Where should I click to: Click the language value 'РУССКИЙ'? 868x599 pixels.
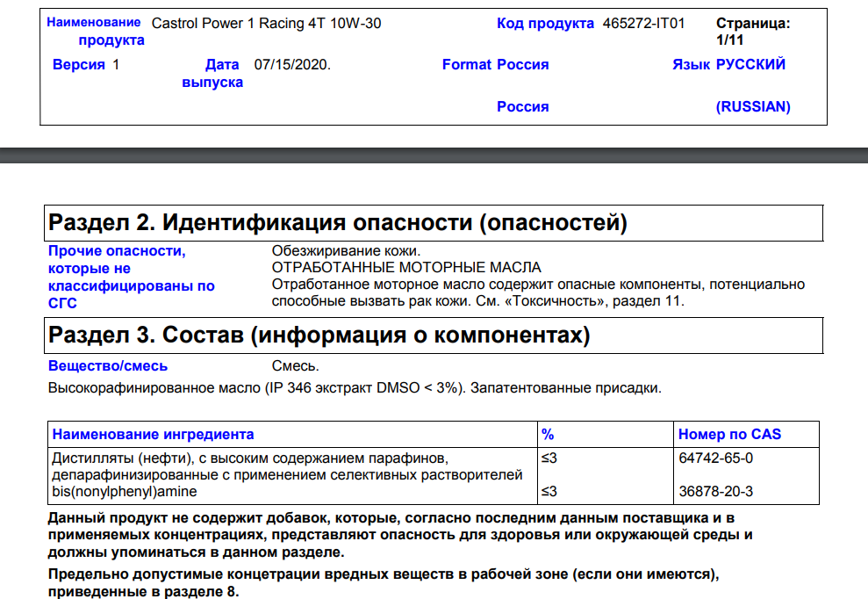[750, 64]
